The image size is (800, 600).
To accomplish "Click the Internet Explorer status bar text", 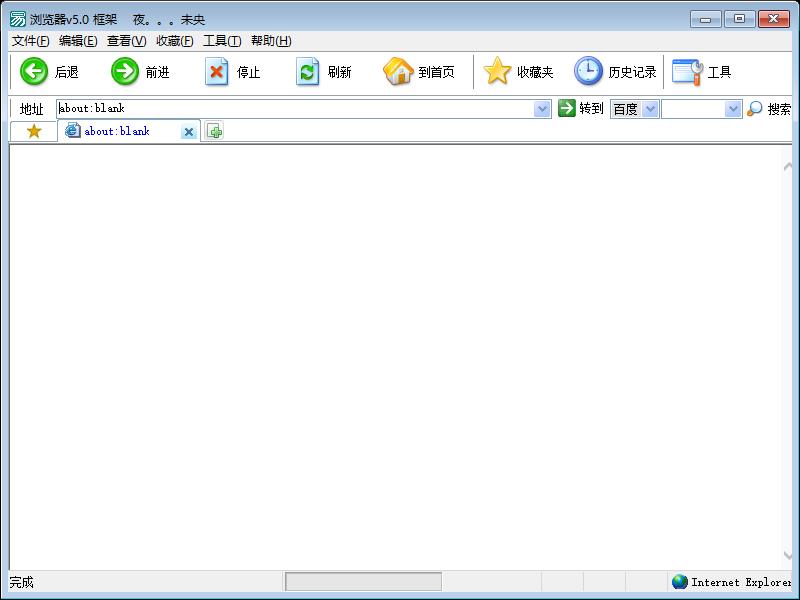I will point(741,582).
